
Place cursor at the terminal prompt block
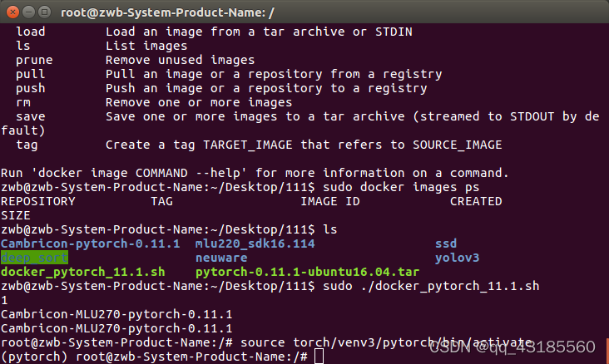coord(319,357)
